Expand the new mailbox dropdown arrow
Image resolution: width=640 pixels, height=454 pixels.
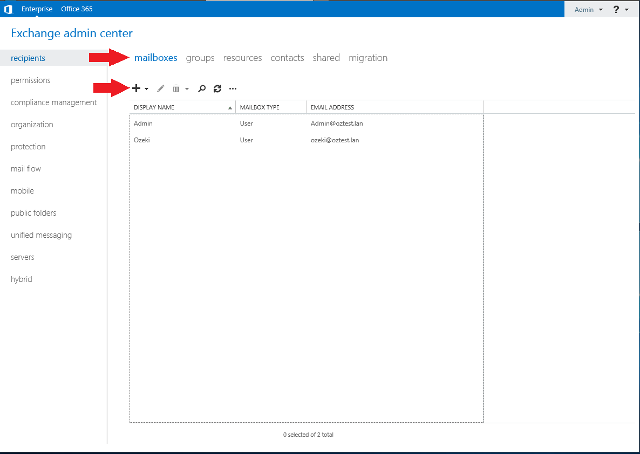pyautogui.click(x=147, y=89)
